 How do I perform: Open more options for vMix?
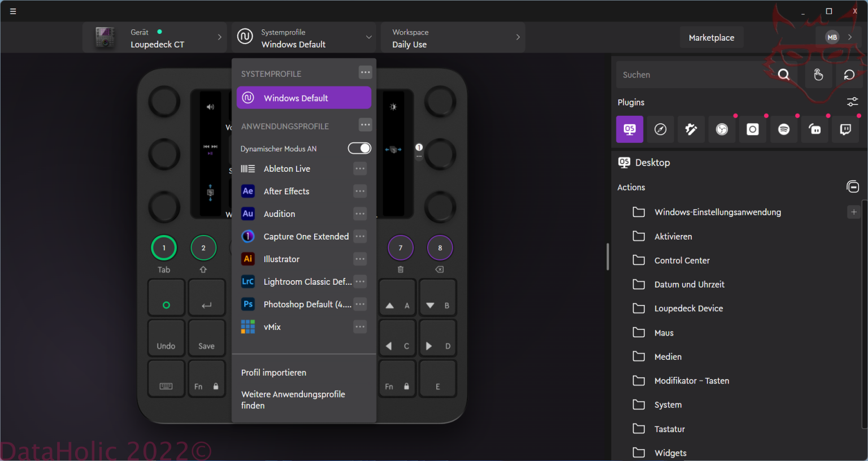point(360,327)
